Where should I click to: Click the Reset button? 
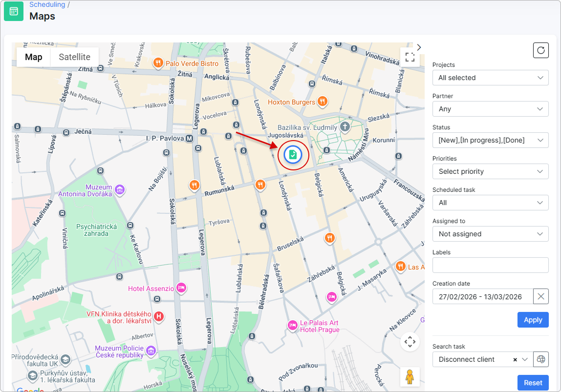click(x=533, y=383)
